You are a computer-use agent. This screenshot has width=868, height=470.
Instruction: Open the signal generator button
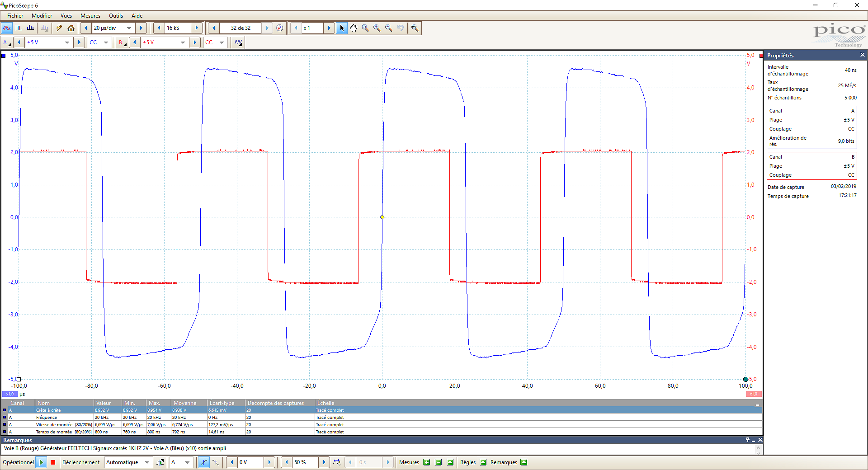pos(238,42)
